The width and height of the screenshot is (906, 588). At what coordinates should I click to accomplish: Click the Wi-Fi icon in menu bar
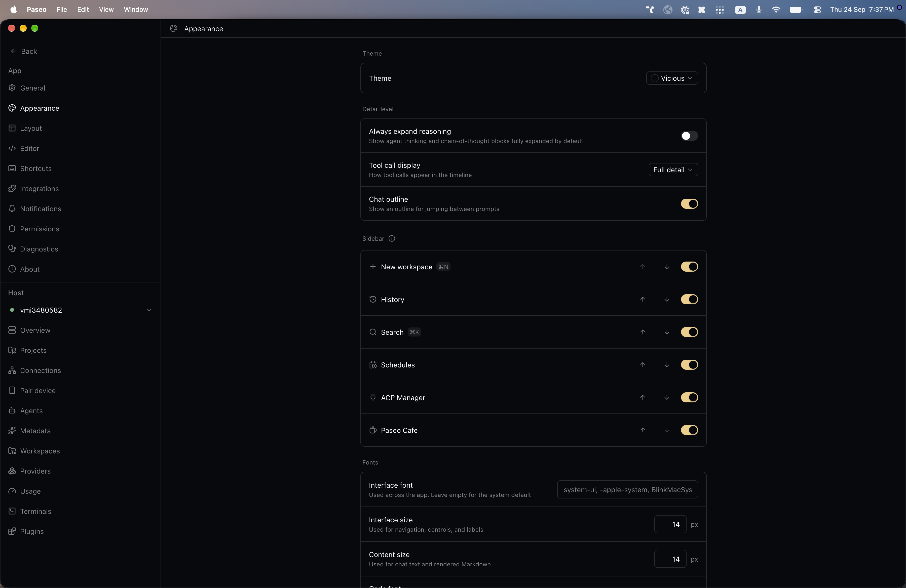click(x=776, y=10)
